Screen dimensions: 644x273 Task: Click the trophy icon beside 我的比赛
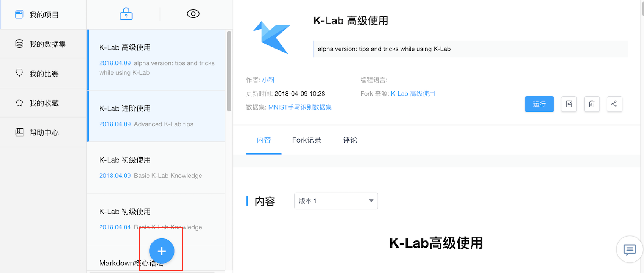[x=19, y=73]
